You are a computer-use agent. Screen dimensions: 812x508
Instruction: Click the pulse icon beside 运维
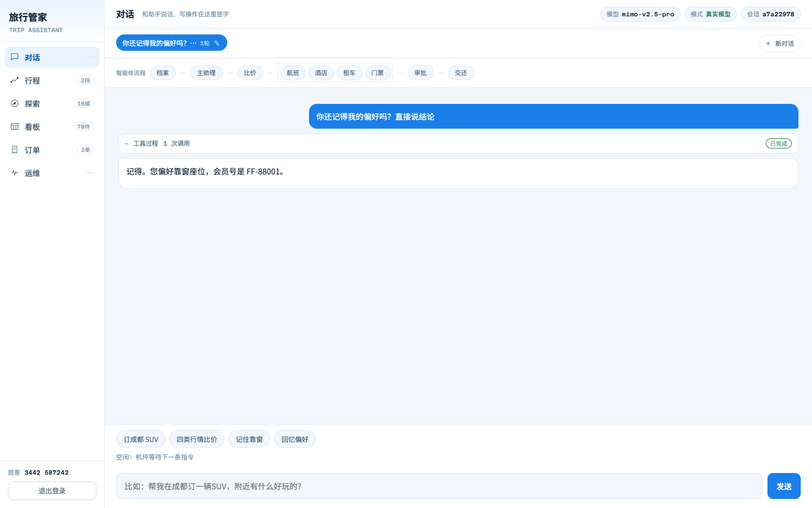point(15,173)
